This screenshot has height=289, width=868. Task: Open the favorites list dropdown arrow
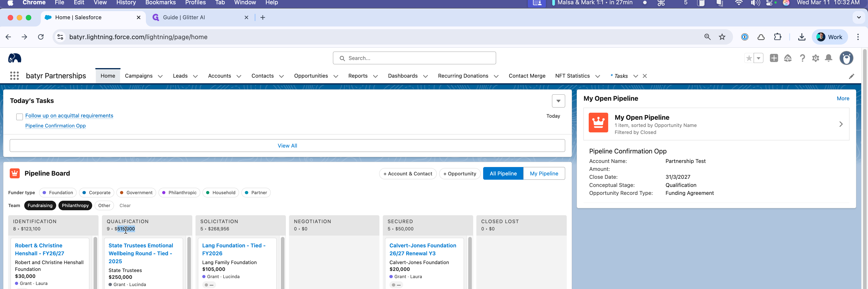coord(758,58)
